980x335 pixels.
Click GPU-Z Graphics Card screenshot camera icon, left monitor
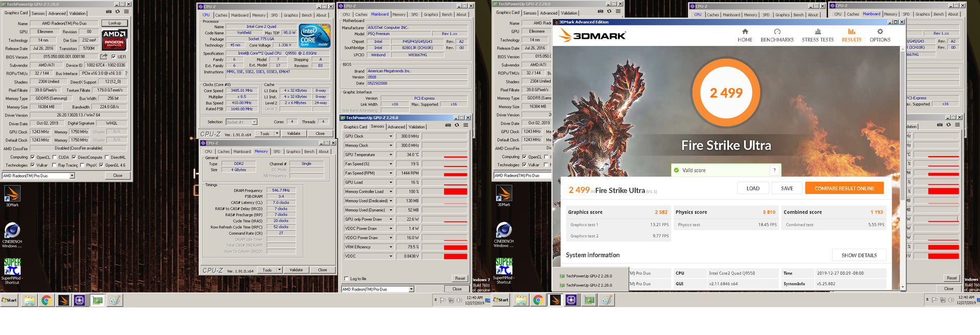coord(109,12)
